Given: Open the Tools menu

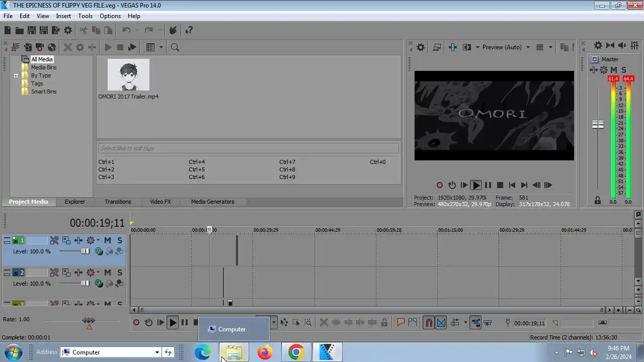Looking at the screenshot, I should [x=85, y=16].
